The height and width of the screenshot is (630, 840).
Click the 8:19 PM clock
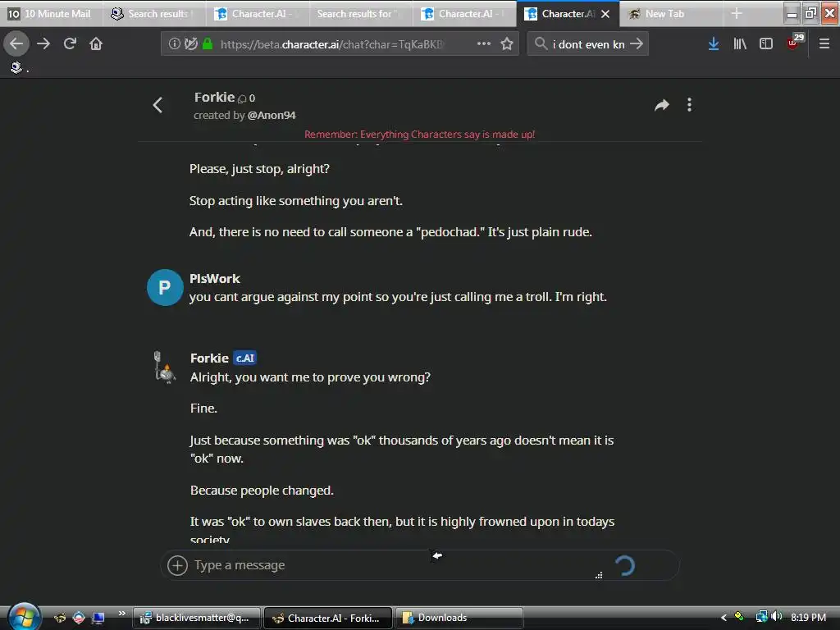click(808, 617)
